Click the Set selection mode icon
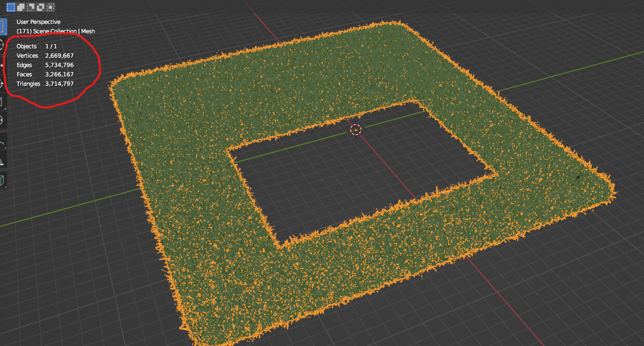The width and height of the screenshot is (644, 346). tap(11, 7)
